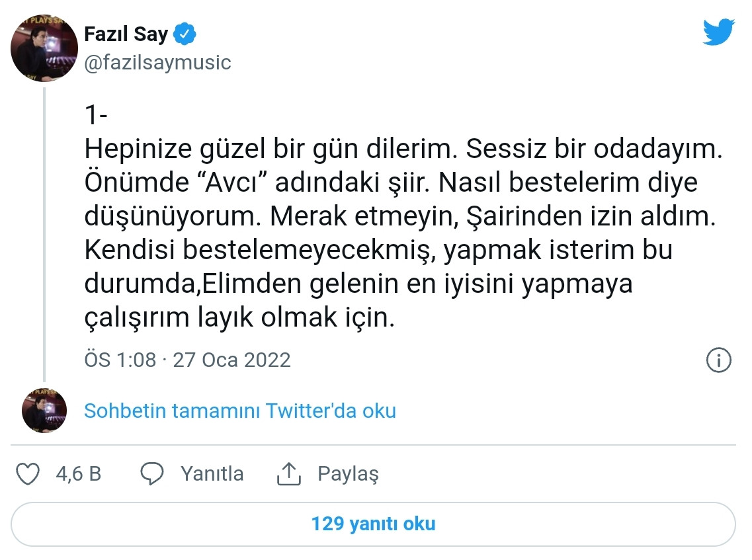This screenshot has width=752, height=560.
Task: Open the share (Paylaş) upload icon
Action: click(288, 473)
